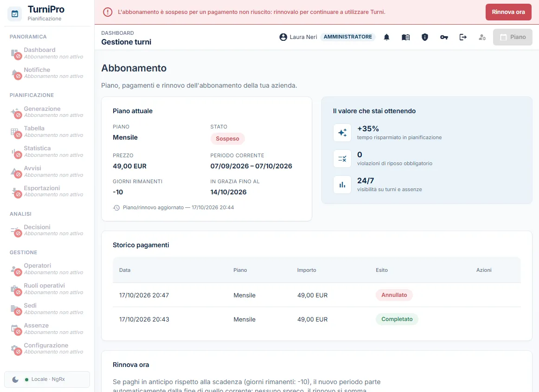Open Generazione in the sidebar
The width and height of the screenshot is (539, 392).
[x=47, y=112]
